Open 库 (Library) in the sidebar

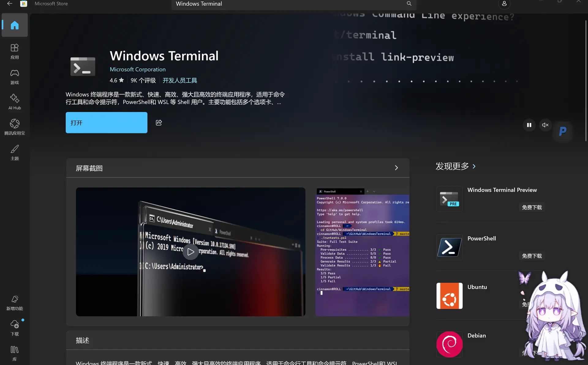coord(15,353)
